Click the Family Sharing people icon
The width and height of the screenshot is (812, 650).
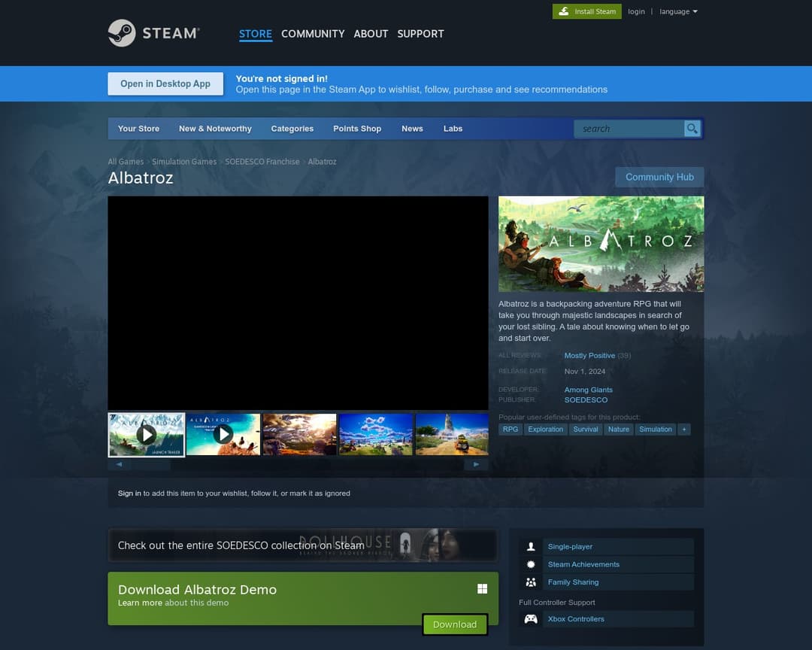[531, 582]
